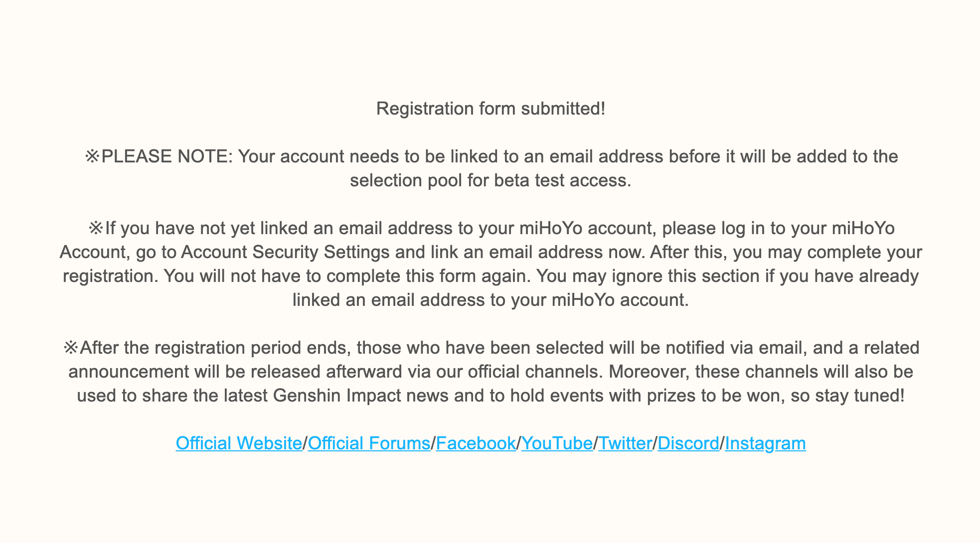
Task: Click the sentence "You will not have to complete this form again."
Action: pyautogui.click(x=346, y=276)
